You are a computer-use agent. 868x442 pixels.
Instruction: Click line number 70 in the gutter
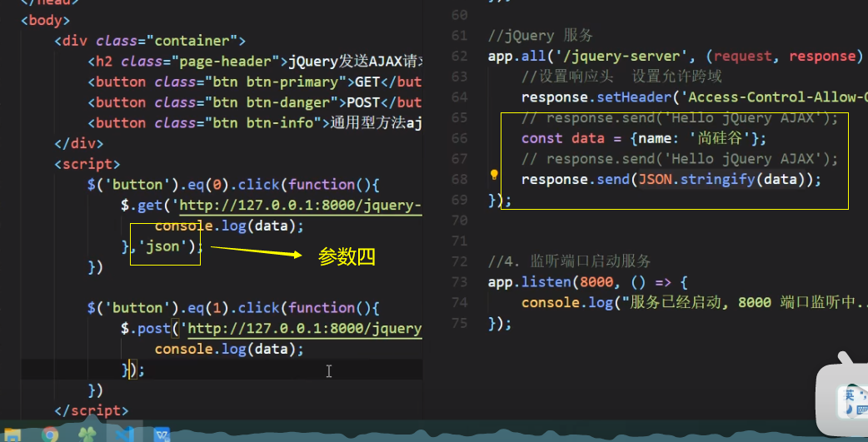coord(459,221)
